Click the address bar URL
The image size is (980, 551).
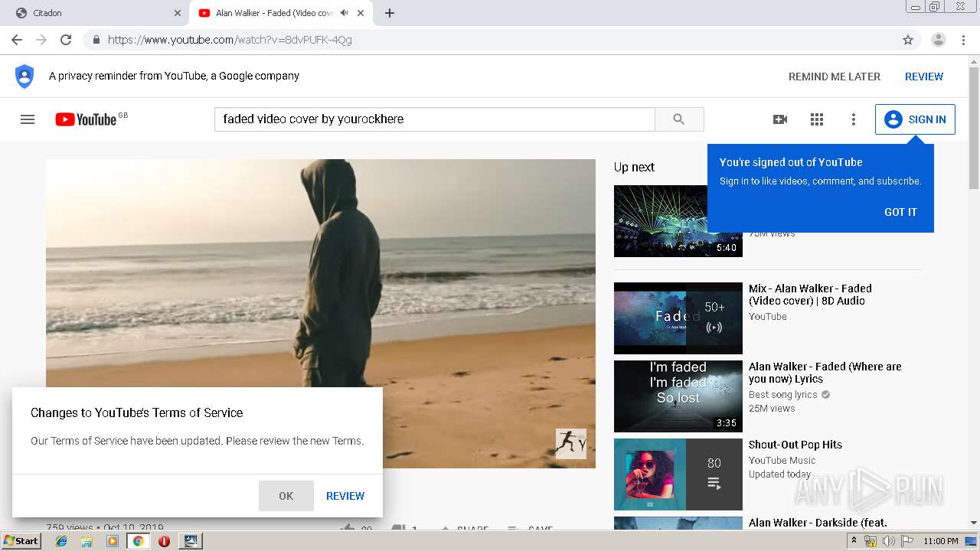[x=230, y=40]
